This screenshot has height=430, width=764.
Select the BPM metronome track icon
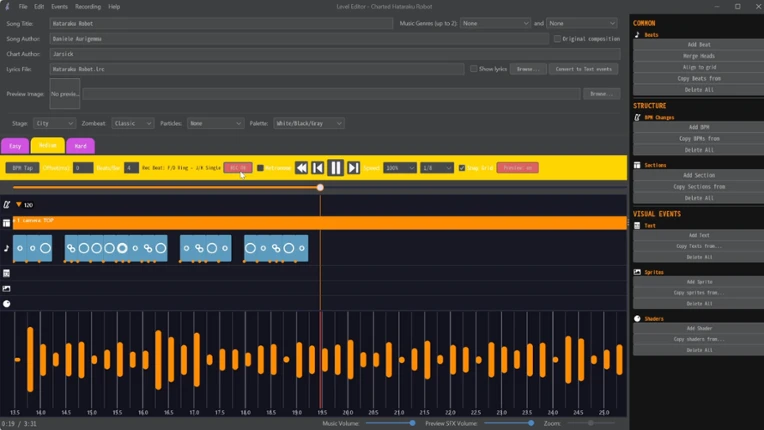tap(6, 205)
